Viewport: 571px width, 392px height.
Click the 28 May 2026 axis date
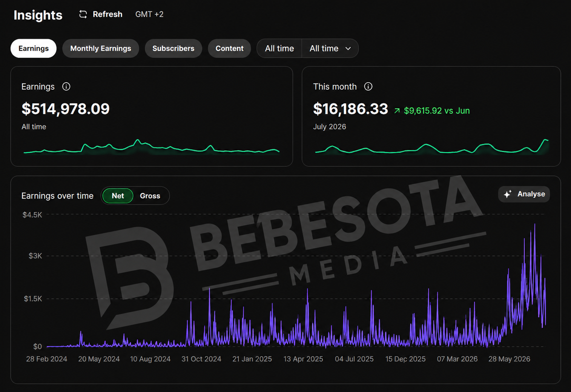point(509,359)
